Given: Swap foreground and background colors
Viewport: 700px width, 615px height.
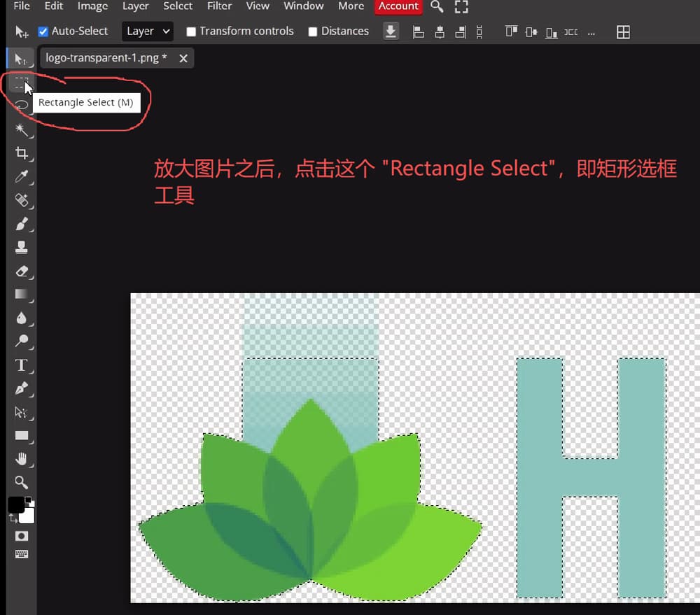Looking at the screenshot, I should pyautogui.click(x=13, y=518).
